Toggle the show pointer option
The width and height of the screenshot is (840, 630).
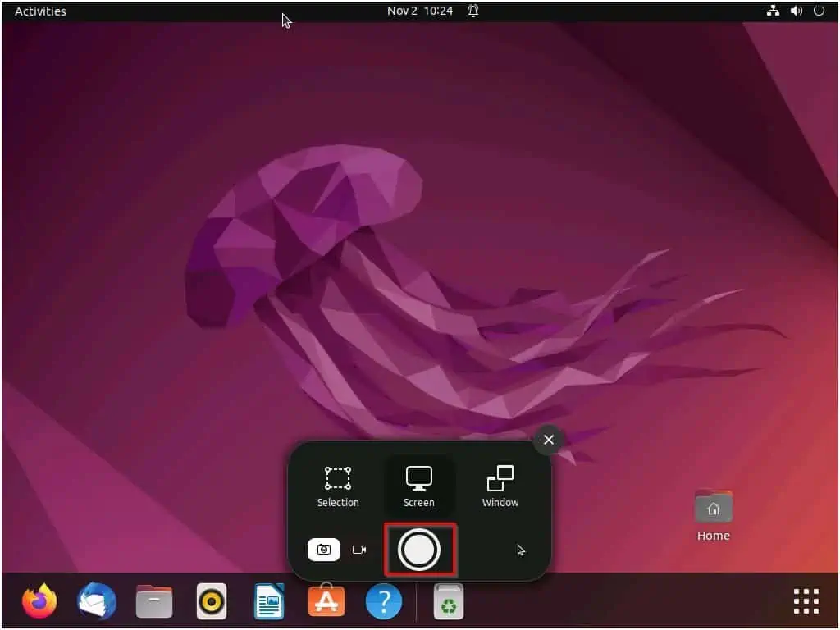click(521, 550)
